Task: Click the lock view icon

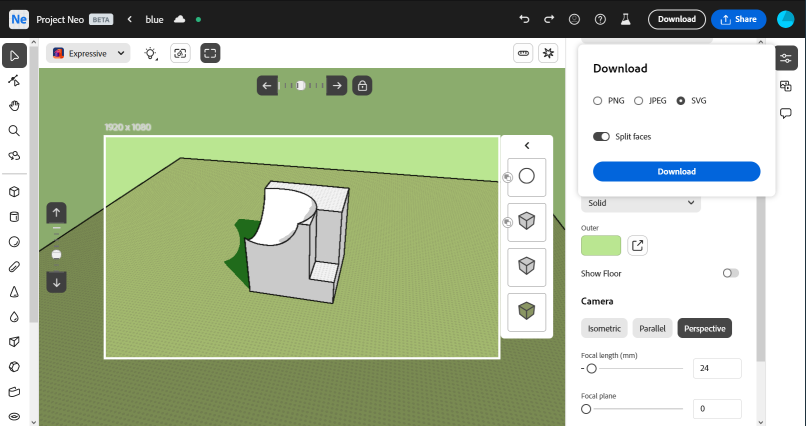Action: [362, 86]
